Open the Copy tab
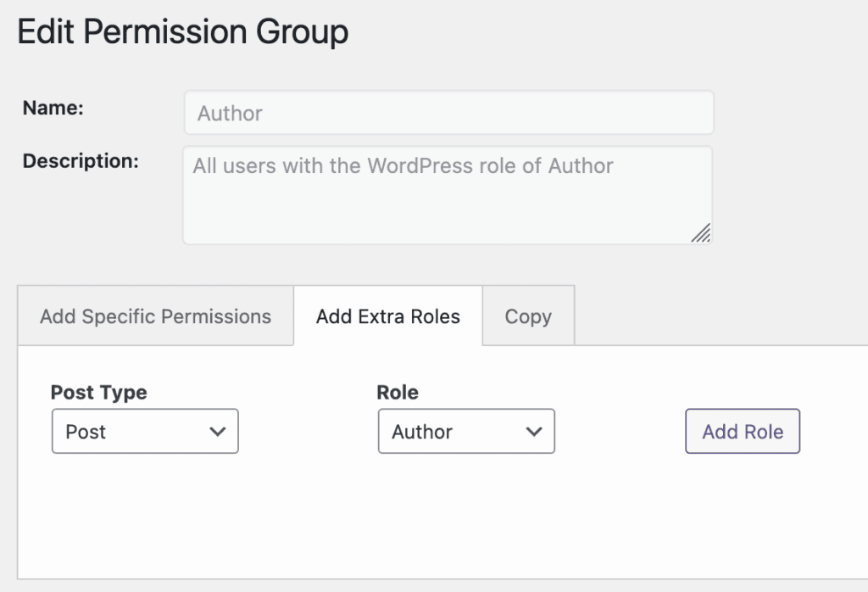The height and width of the screenshot is (592, 868). tap(528, 316)
